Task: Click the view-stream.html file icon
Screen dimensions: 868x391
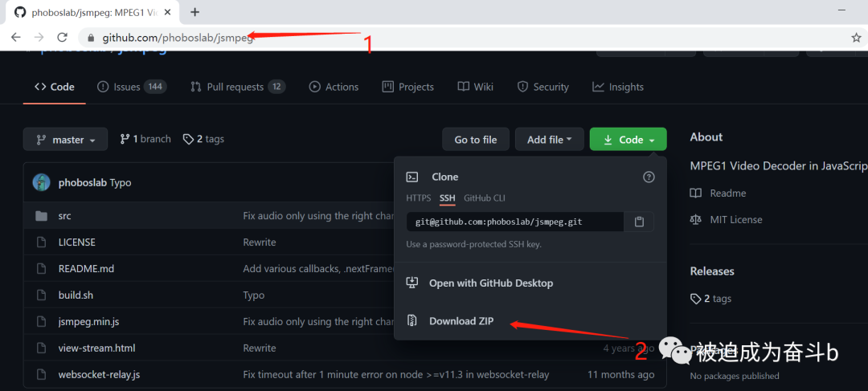Action: 41,348
